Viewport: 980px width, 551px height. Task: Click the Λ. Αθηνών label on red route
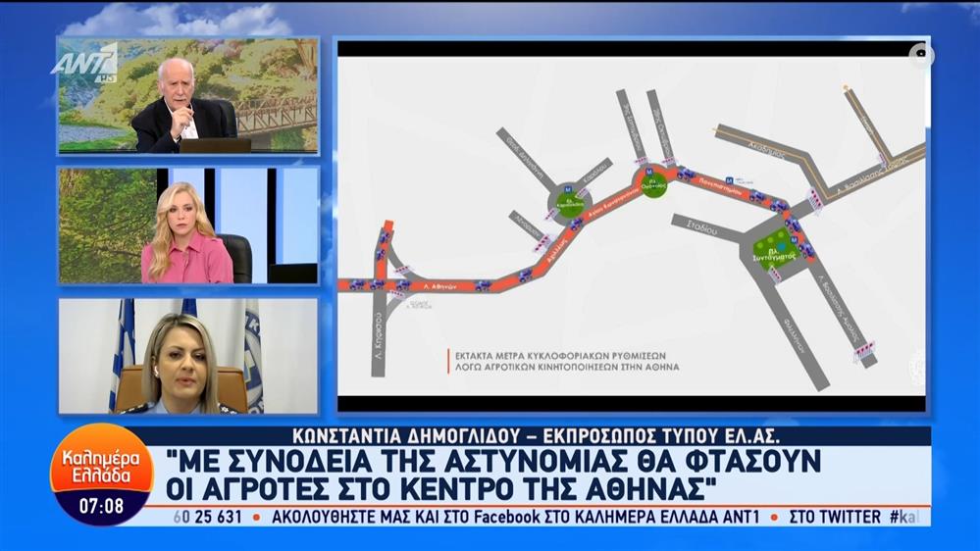(439, 284)
